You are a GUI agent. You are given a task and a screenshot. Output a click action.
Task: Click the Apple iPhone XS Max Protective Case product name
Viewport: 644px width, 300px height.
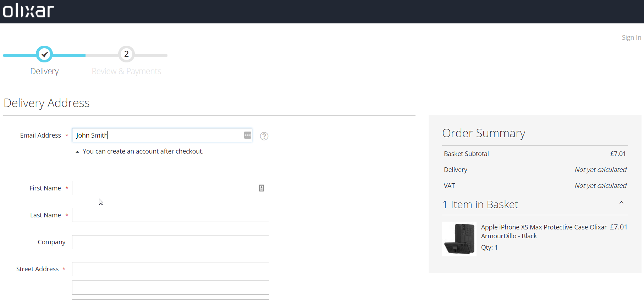pyautogui.click(x=544, y=232)
